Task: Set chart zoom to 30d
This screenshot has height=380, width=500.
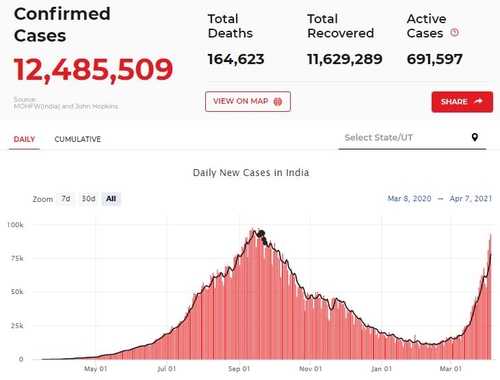Action: 88,199
